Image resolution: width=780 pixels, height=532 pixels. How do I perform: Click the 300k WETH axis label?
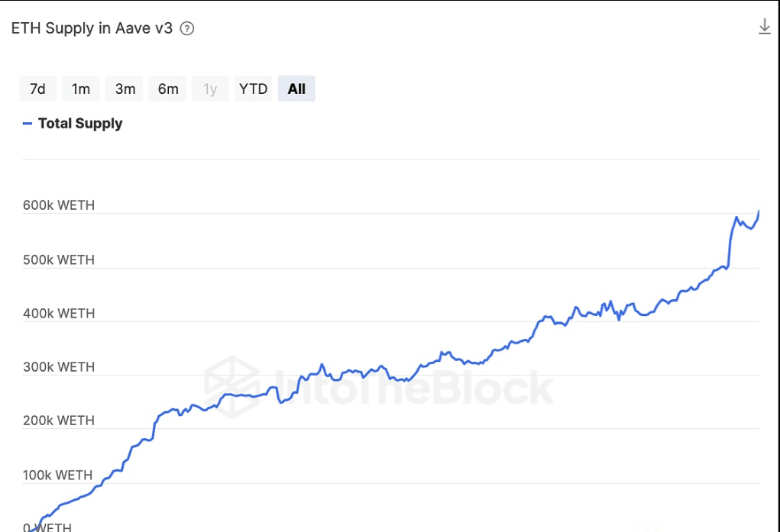(59, 366)
